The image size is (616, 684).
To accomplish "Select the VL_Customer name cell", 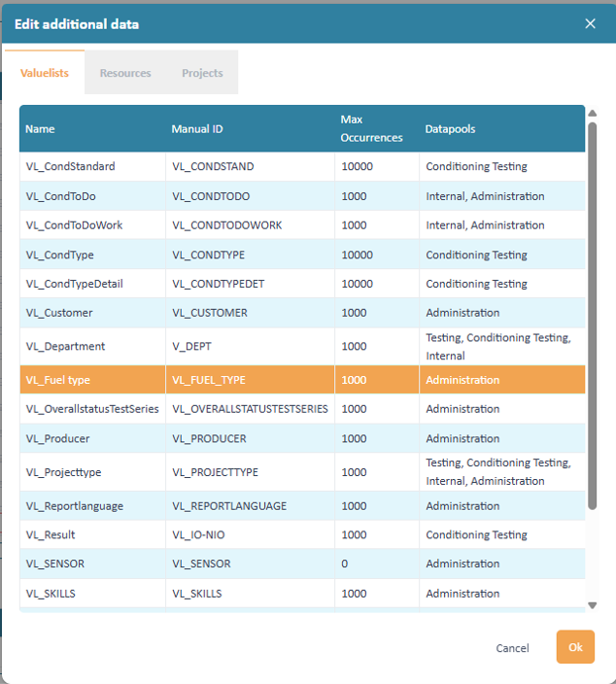I will (92, 313).
